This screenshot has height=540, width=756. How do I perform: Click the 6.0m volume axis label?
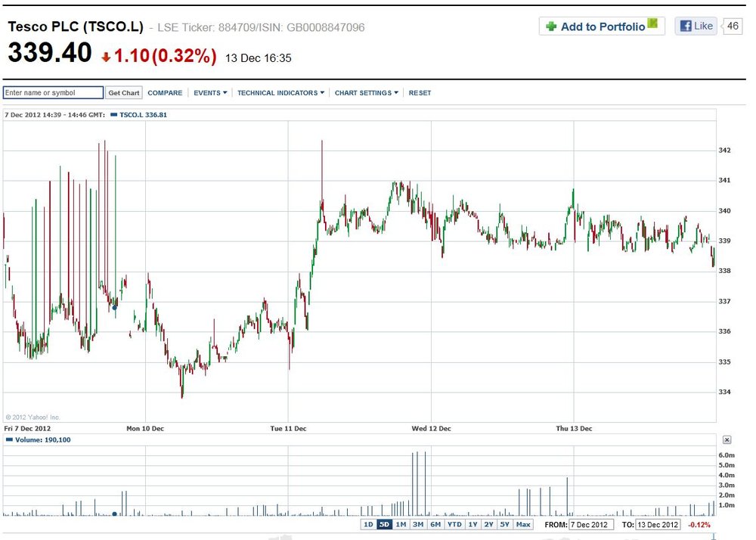(x=727, y=455)
